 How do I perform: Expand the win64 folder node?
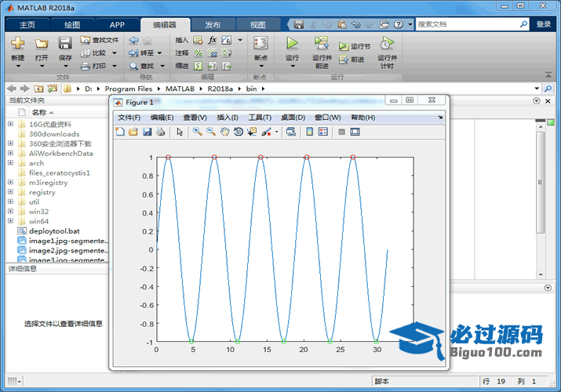11,221
